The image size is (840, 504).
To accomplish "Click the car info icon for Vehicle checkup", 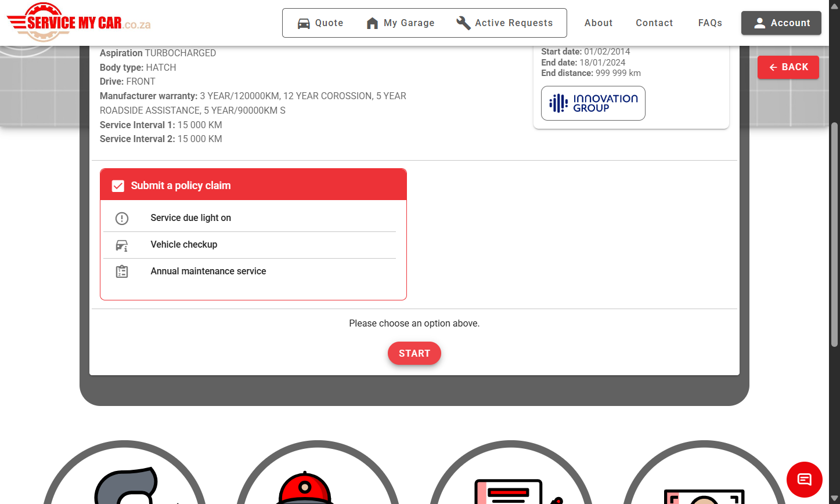I will [x=122, y=245].
